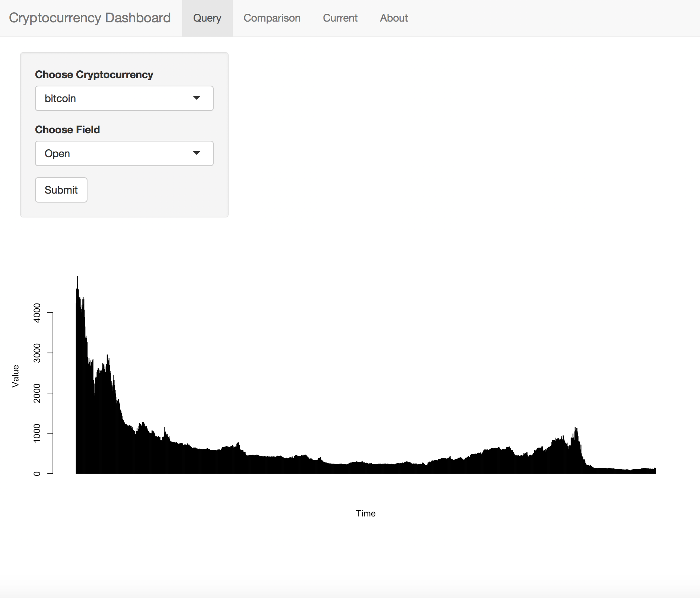Click the arrow icon of the Open dropdown
This screenshot has width=700, height=598.
pyautogui.click(x=197, y=153)
